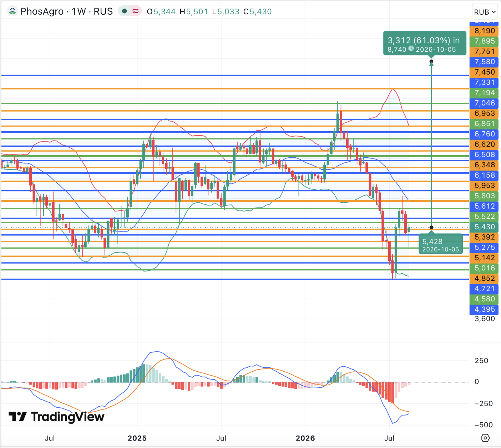Click the 5,142 orange price label
The image size is (501, 448).
pos(484,259)
